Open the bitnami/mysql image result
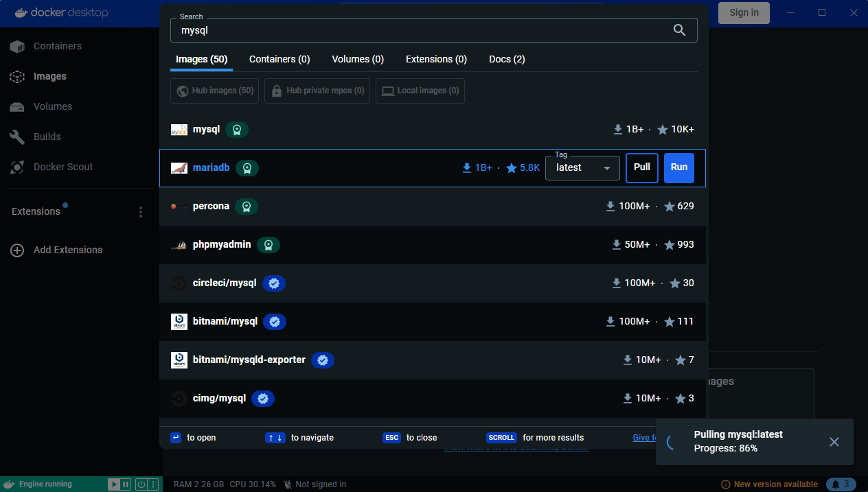The height and width of the screenshot is (492, 868). pyautogui.click(x=433, y=322)
